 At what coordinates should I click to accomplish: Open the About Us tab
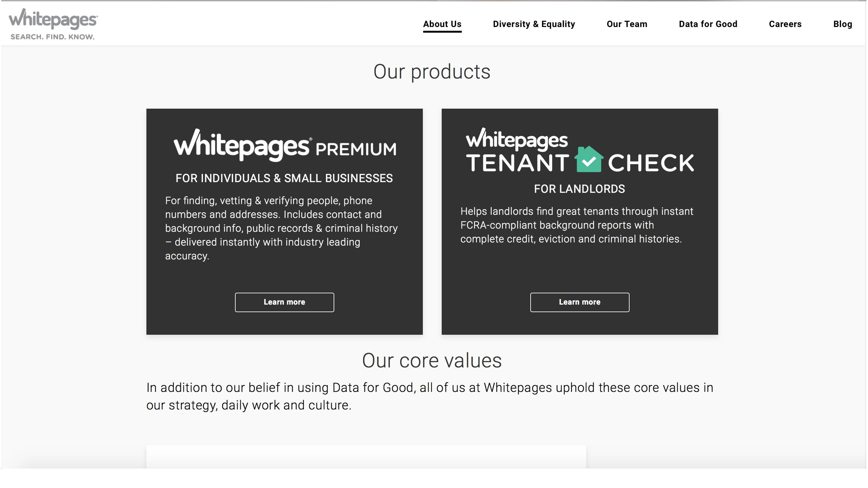pos(442,24)
